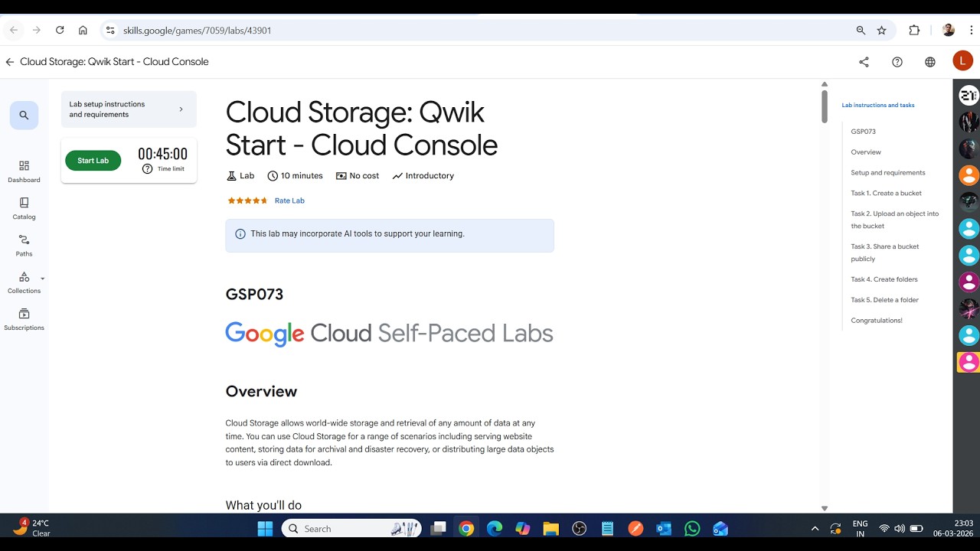Image resolution: width=980 pixels, height=551 pixels.
Task: Jump to Overview in the outline
Action: pos(866,152)
